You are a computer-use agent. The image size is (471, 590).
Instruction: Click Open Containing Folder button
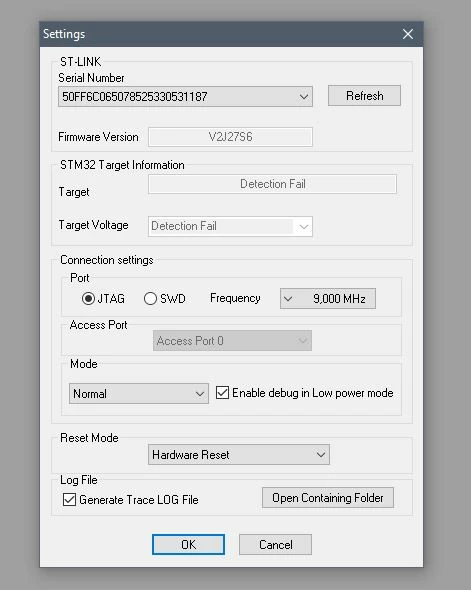pyautogui.click(x=328, y=498)
